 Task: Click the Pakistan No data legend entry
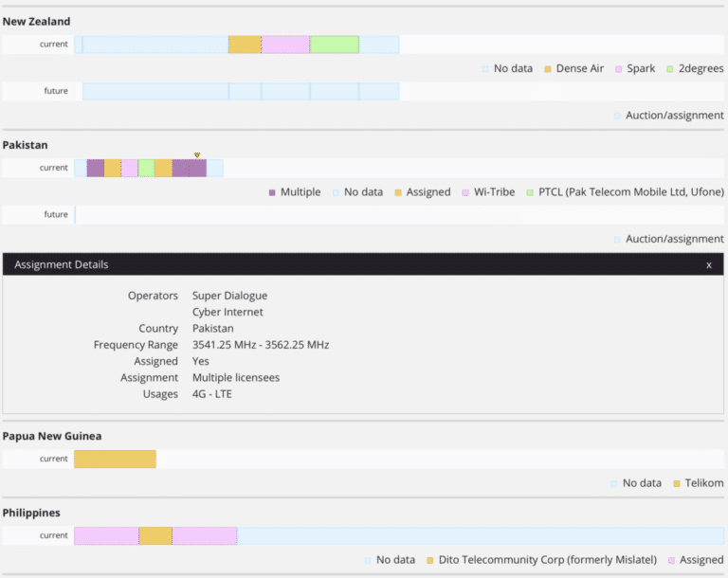click(357, 192)
